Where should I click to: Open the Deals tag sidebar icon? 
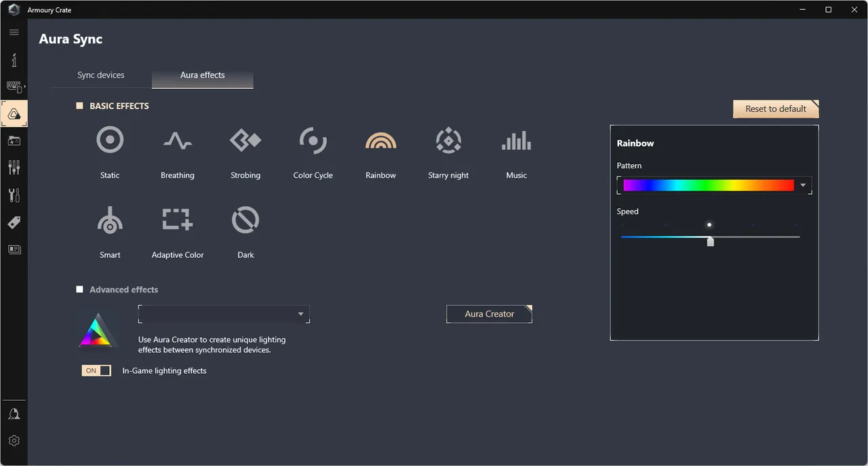point(14,222)
